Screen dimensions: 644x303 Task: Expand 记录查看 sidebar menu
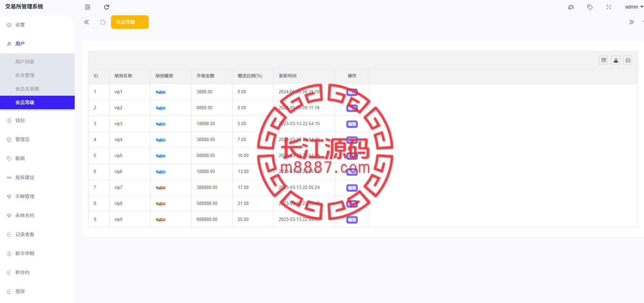[37, 234]
